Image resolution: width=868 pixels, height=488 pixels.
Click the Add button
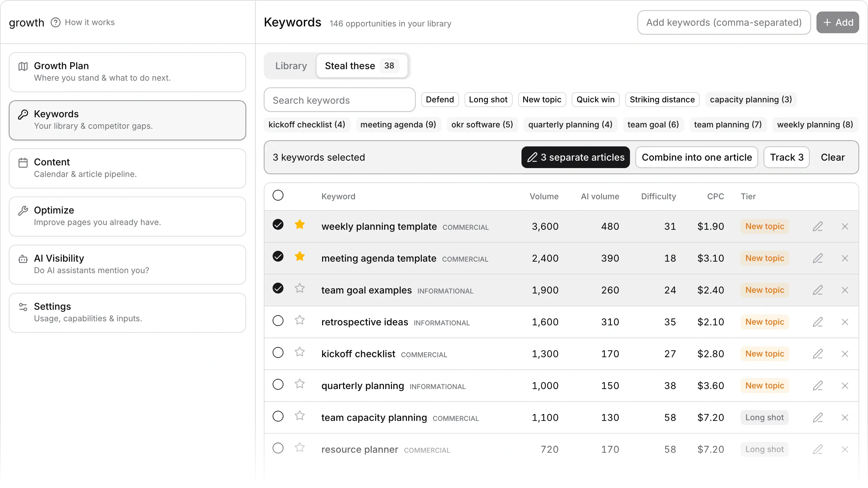pos(837,22)
